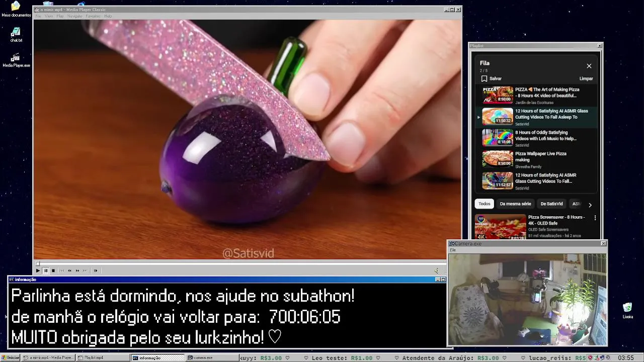This screenshot has height=362, width=644.
Task: Click the 700:06:05 timer text
Action: tap(304, 317)
